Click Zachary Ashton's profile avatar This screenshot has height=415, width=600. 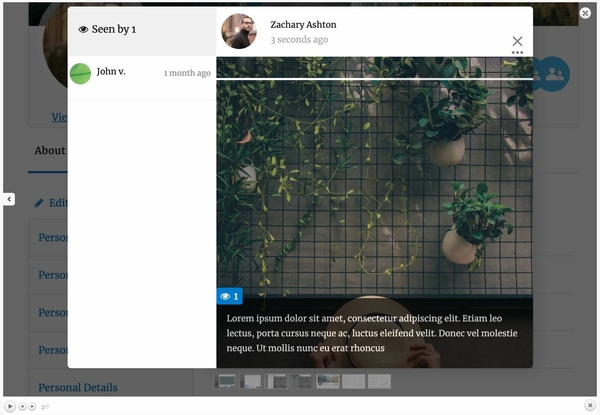[238, 31]
